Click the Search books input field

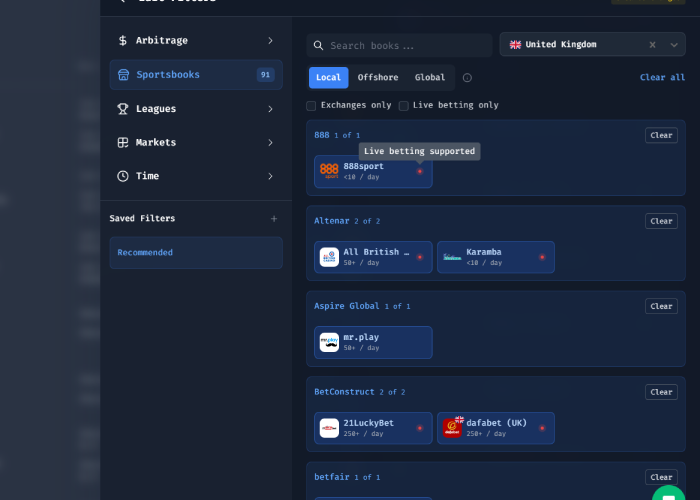coord(400,45)
